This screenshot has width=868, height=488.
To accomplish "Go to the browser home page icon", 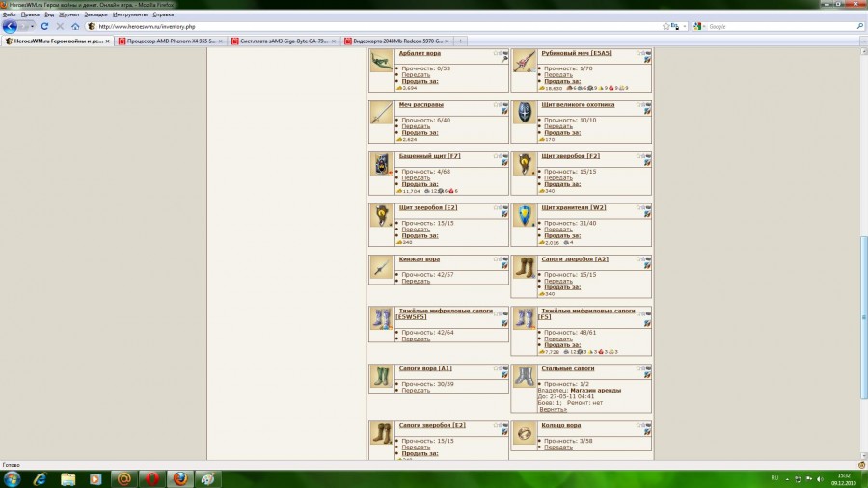I will (x=75, y=26).
